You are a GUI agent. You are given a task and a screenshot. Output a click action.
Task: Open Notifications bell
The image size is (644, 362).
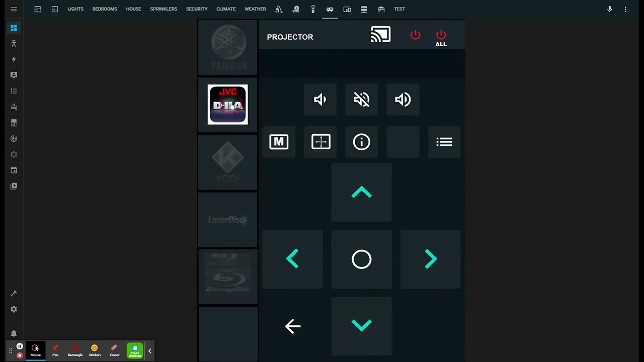click(x=14, y=333)
